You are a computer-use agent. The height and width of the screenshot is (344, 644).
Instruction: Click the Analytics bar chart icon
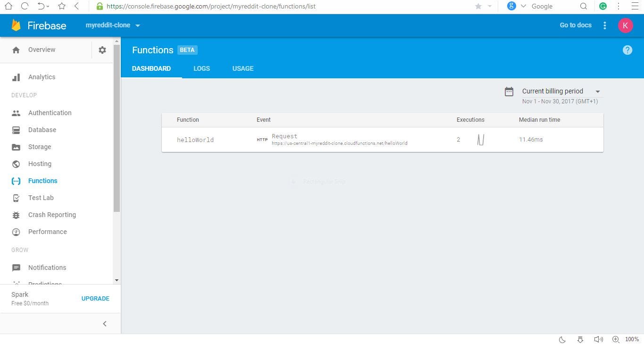click(16, 77)
